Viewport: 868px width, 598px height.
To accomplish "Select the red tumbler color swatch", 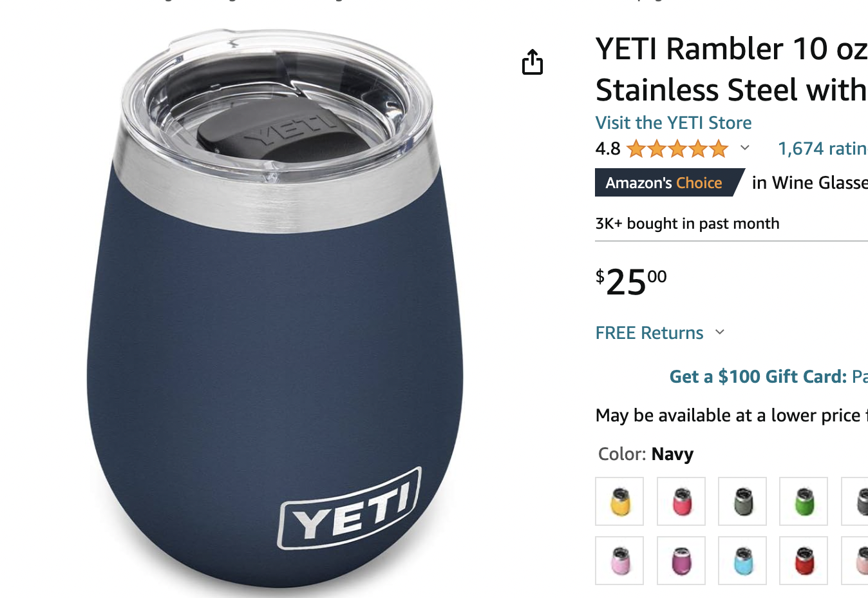I will [804, 561].
